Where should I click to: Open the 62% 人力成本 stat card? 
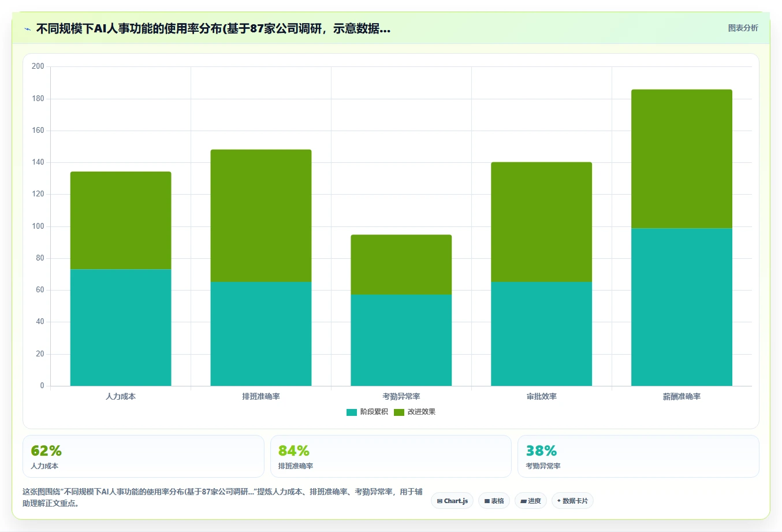[143, 456]
